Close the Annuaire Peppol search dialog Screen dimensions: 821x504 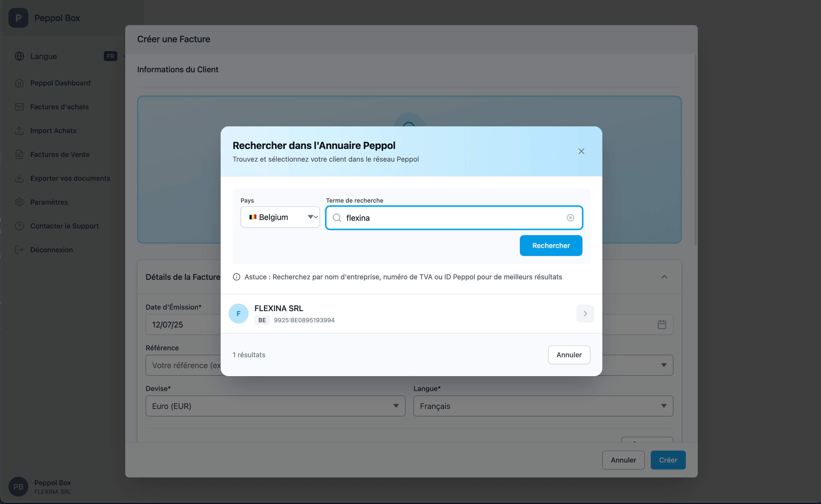pyautogui.click(x=581, y=151)
